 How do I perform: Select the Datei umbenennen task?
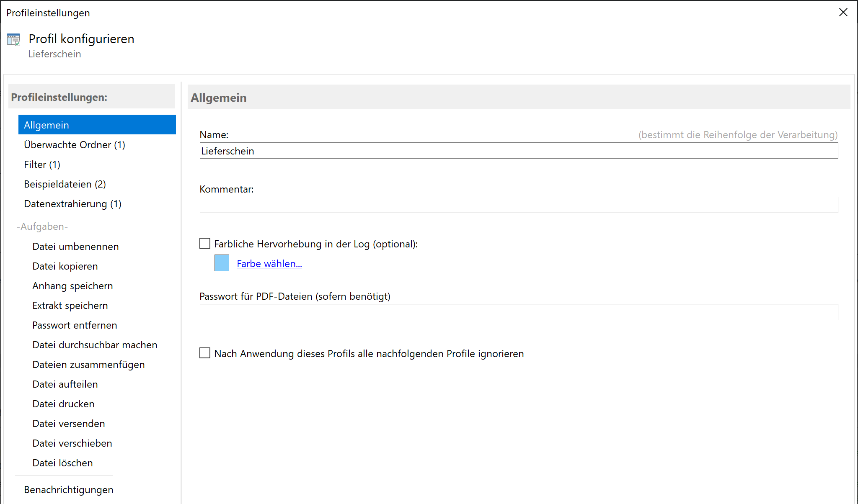(76, 247)
